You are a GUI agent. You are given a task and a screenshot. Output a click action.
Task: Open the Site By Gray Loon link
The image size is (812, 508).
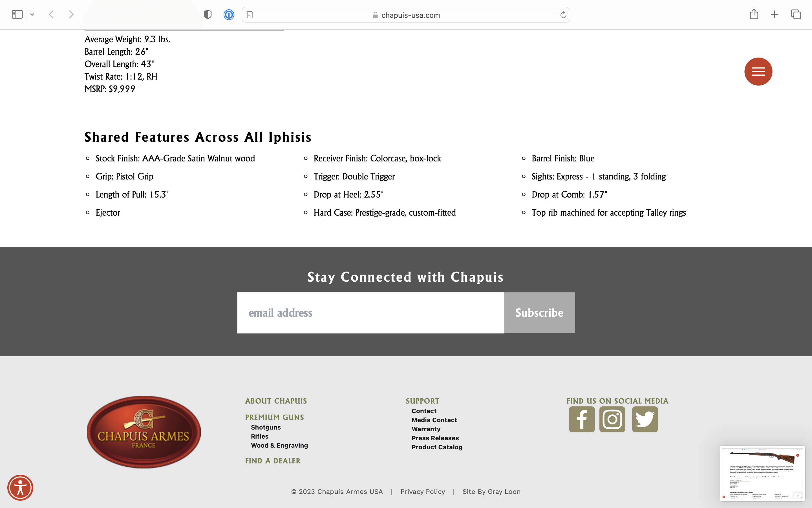(491, 492)
